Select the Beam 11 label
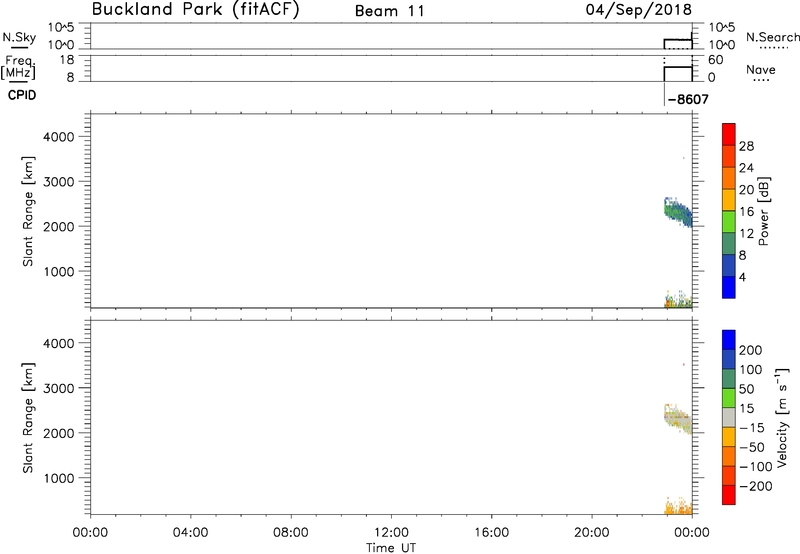The height and width of the screenshot is (554, 800). tap(390, 11)
